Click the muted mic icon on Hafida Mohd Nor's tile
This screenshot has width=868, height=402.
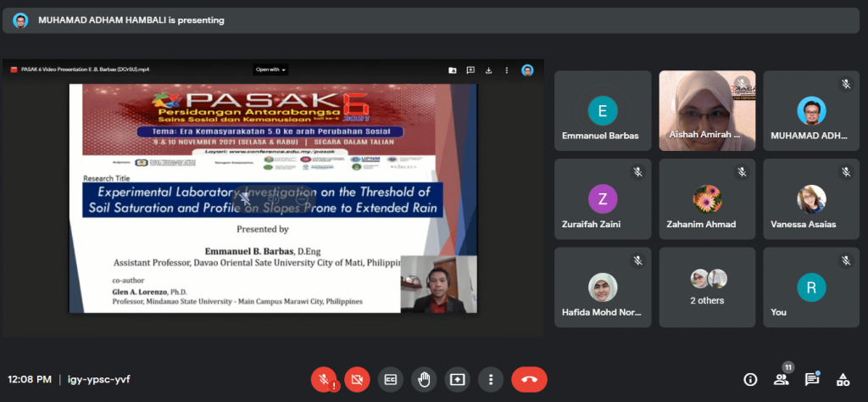coord(637,261)
